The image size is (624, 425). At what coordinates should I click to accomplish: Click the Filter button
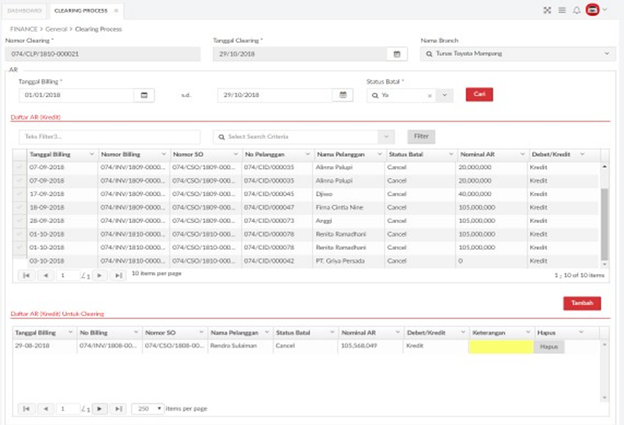[x=421, y=136]
